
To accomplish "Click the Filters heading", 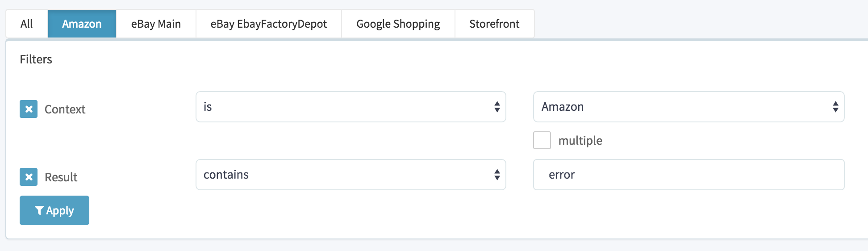I will (x=36, y=59).
